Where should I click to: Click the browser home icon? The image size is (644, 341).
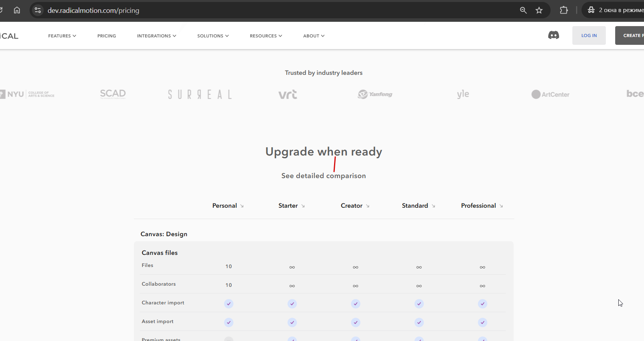pyautogui.click(x=17, y=10)
